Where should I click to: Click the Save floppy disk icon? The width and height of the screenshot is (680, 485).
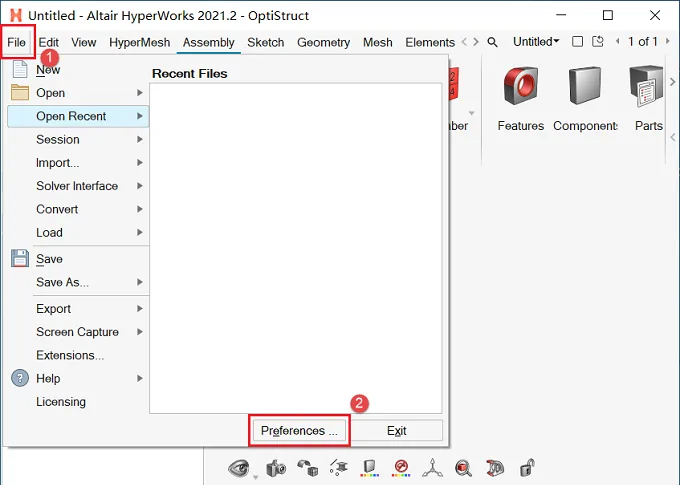(20, 258)
